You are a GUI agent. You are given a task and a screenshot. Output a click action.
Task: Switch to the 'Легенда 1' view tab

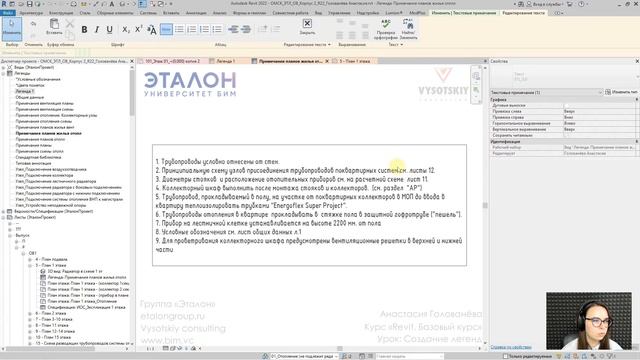225,61
